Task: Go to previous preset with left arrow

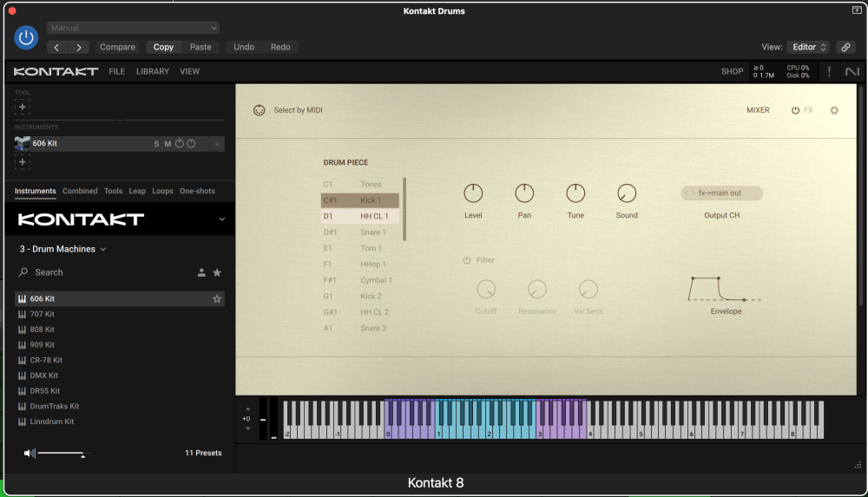Action: tap(57, 47)
